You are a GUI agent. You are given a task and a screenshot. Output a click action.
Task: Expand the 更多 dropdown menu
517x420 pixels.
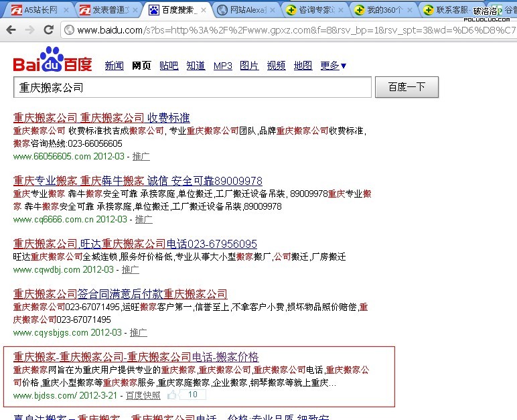point(333,66)
